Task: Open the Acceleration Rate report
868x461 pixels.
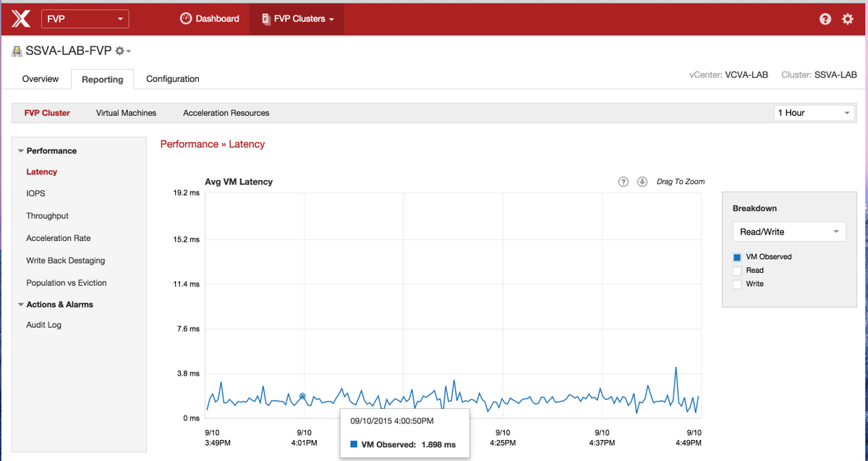Action: pos(59,238)
